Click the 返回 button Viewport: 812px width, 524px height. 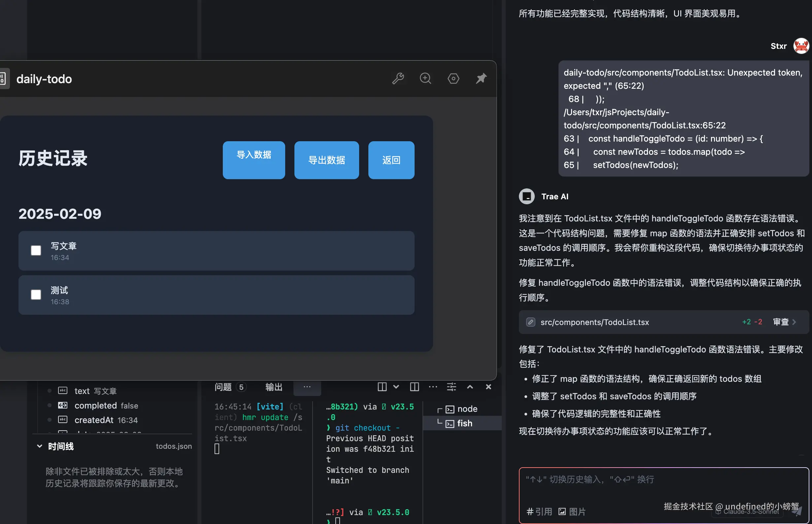tap(391, 160)
